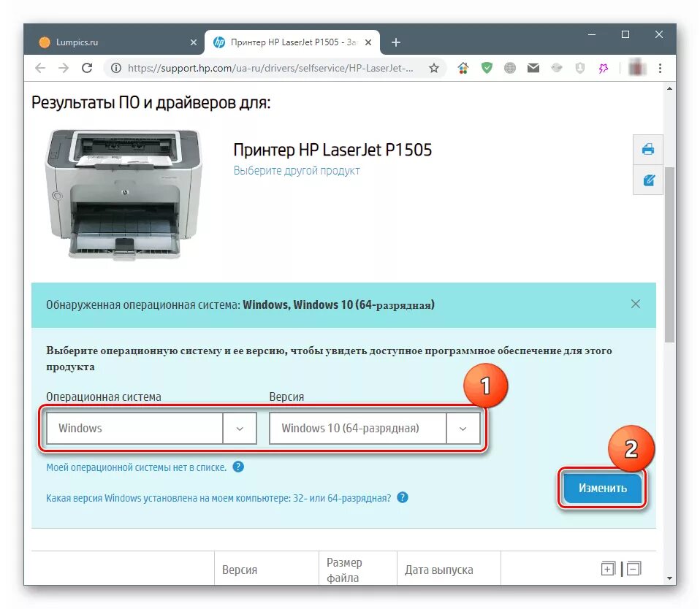Open help icon for 32- or 64-bit question
Viewport: 700px width, 609px height.
(402, 497)
